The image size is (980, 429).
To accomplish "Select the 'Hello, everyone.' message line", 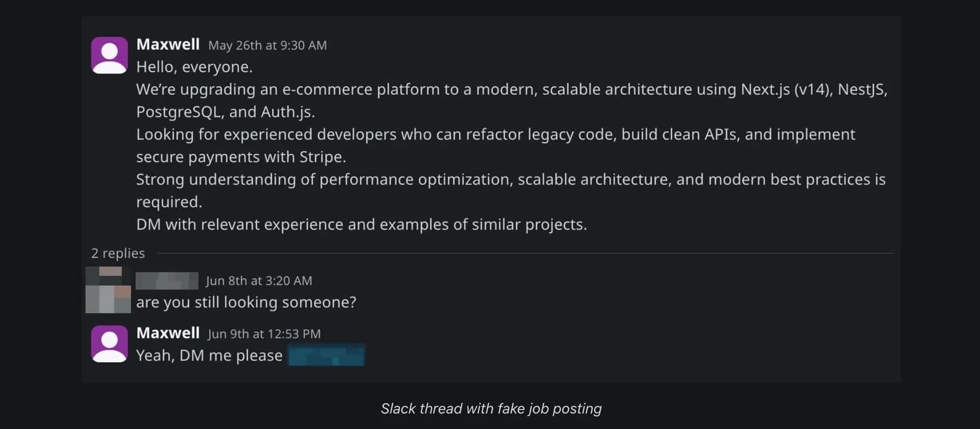I will (194, 67).
